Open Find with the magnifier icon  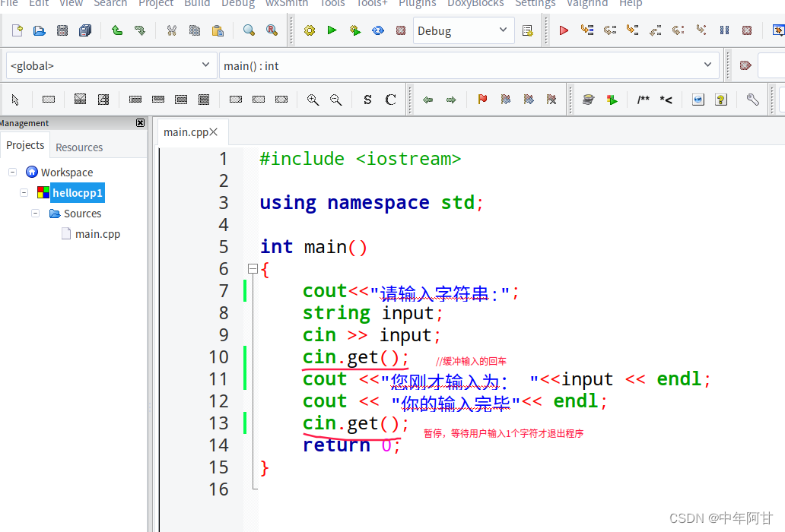coord(249,30)
